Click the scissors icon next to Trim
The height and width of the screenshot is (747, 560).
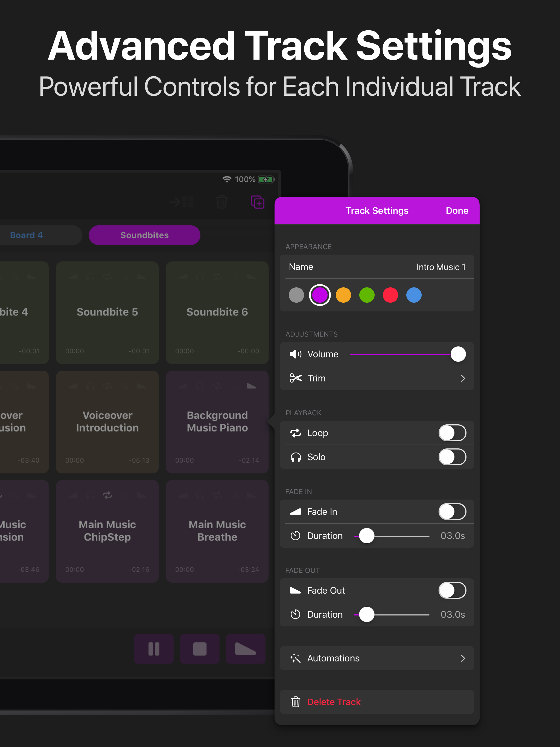tap(295, 378)
